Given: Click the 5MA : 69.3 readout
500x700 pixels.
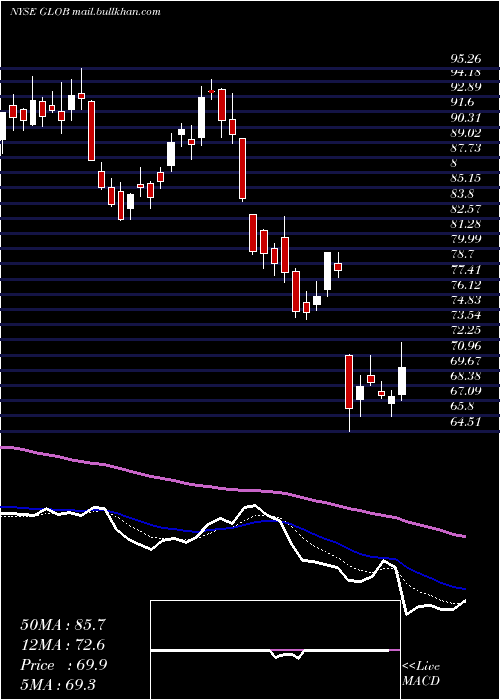Looking at the screenshot, I should click(x=58, y=685).
